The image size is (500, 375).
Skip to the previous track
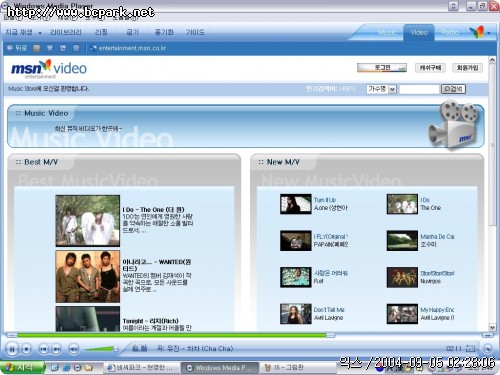click(44, 349)
